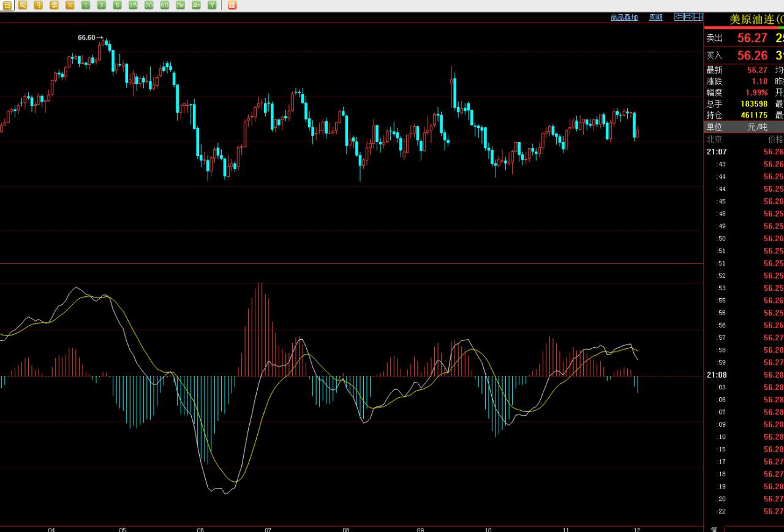
Task: Open the 商品叠加 overlay link
Action: click(624, 17)
